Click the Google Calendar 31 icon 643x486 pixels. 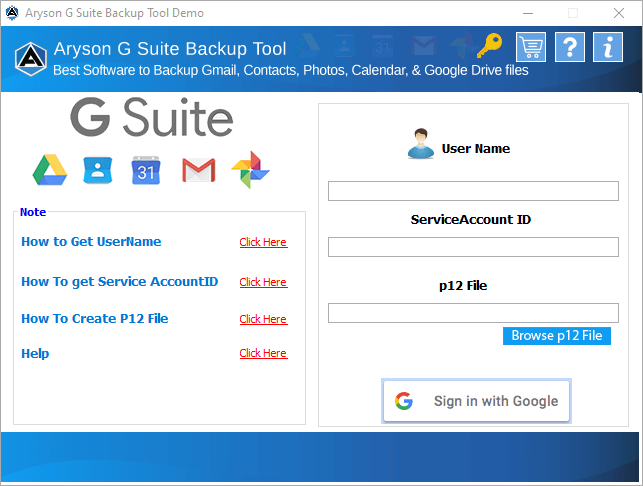point(146,170)
